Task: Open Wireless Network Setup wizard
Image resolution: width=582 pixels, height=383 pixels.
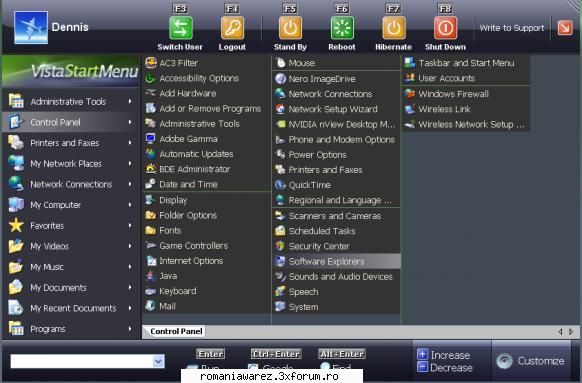Action: pos(466,124)
